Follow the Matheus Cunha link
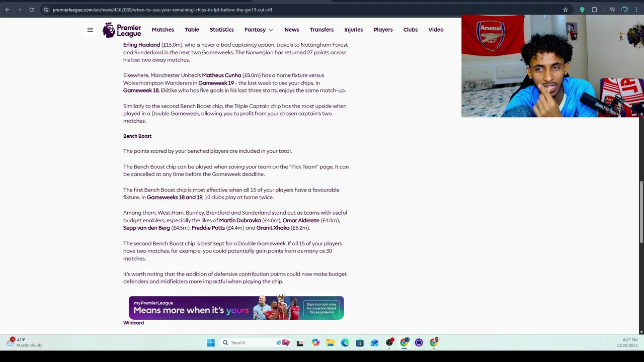Image resolution: width=644 pixels, height=362 pixels. pyautogui.click(x=221, y=75)
